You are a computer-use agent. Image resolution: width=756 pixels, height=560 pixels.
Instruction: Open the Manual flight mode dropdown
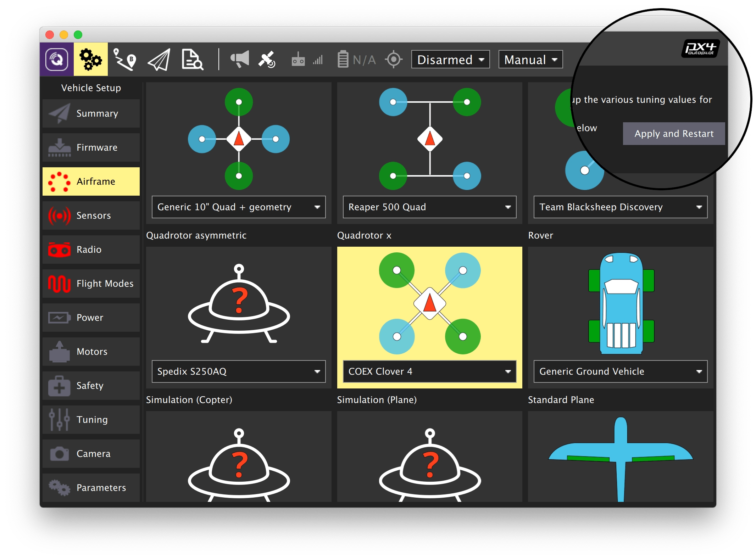[x=530, y=60]
